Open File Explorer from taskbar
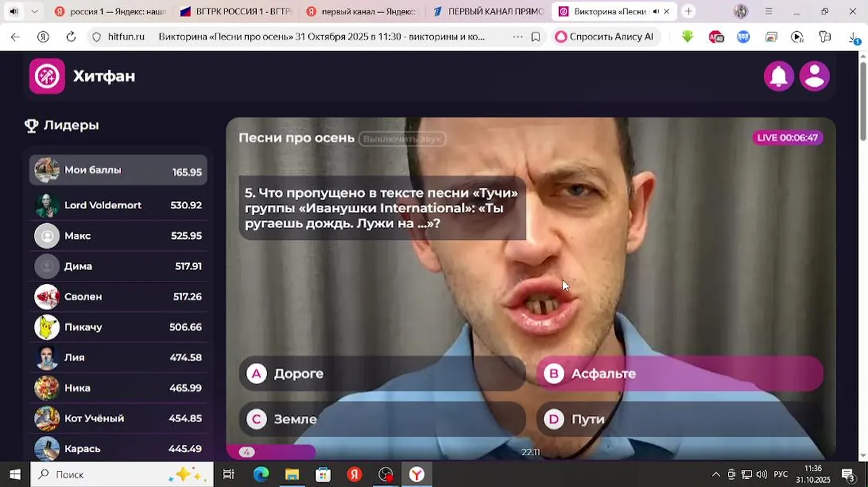The height and width of the screenshot is (487, 868). pyautogui.click(x=292, y=475)
